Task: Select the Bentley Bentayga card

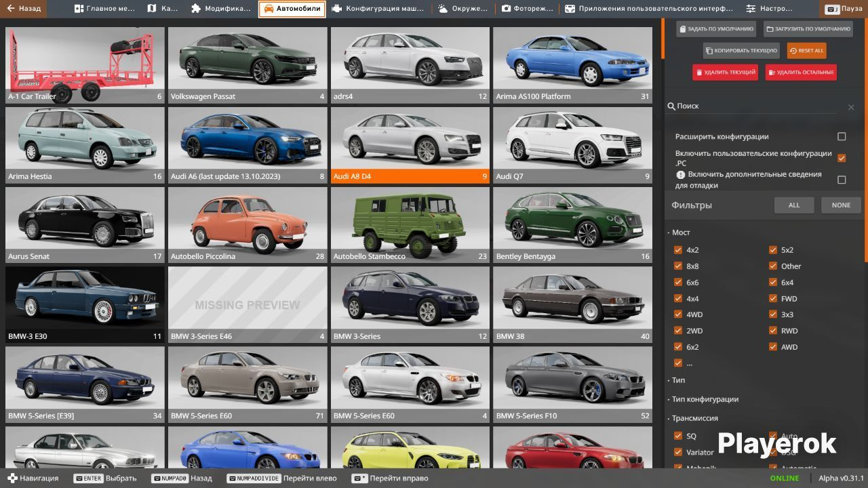Action: 573,225
